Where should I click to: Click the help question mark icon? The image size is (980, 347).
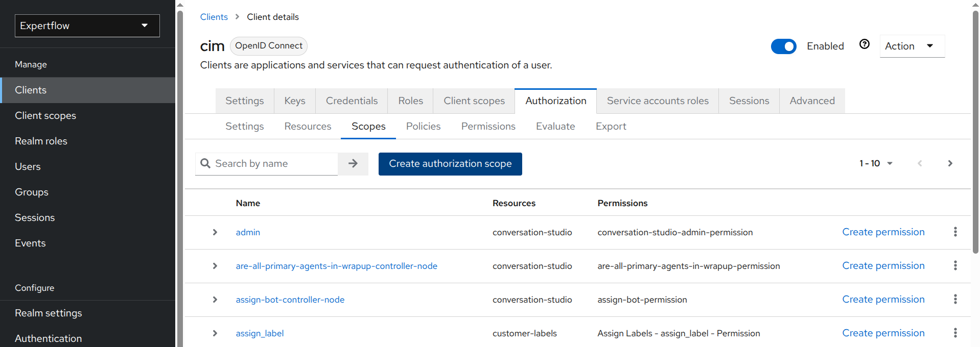(864, 44)
